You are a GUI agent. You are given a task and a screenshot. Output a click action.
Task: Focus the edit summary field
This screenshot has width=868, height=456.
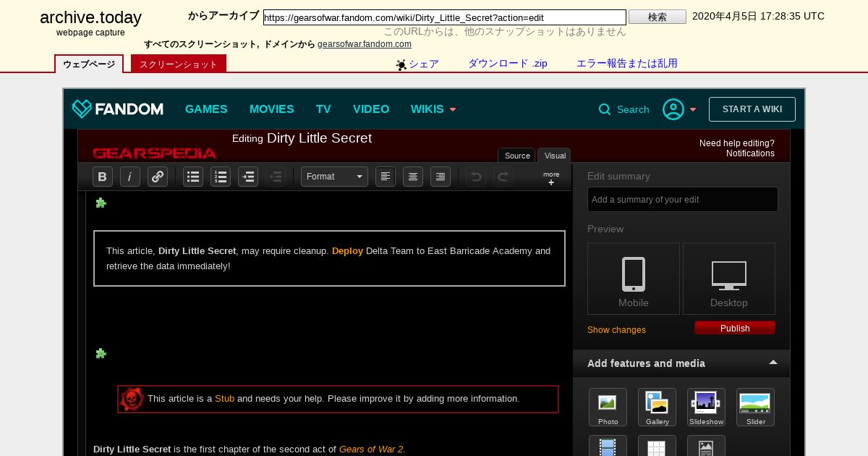(x=683, y=199)
